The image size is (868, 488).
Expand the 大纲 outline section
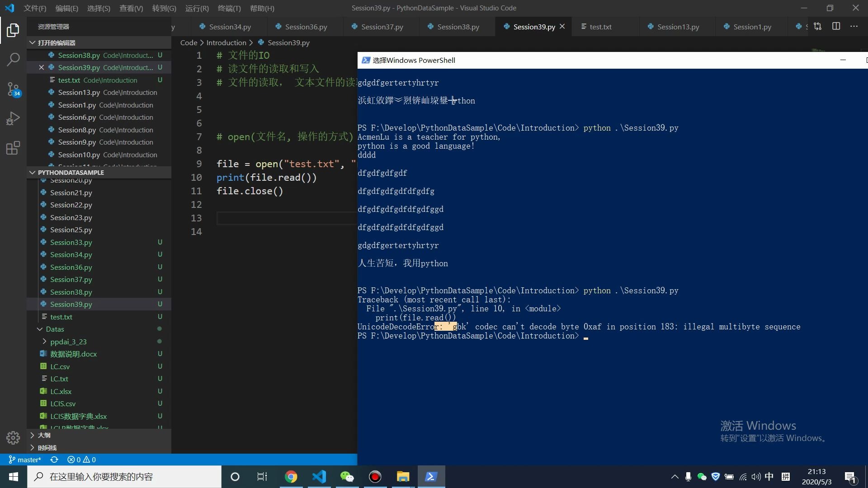(x=33, y=435)
